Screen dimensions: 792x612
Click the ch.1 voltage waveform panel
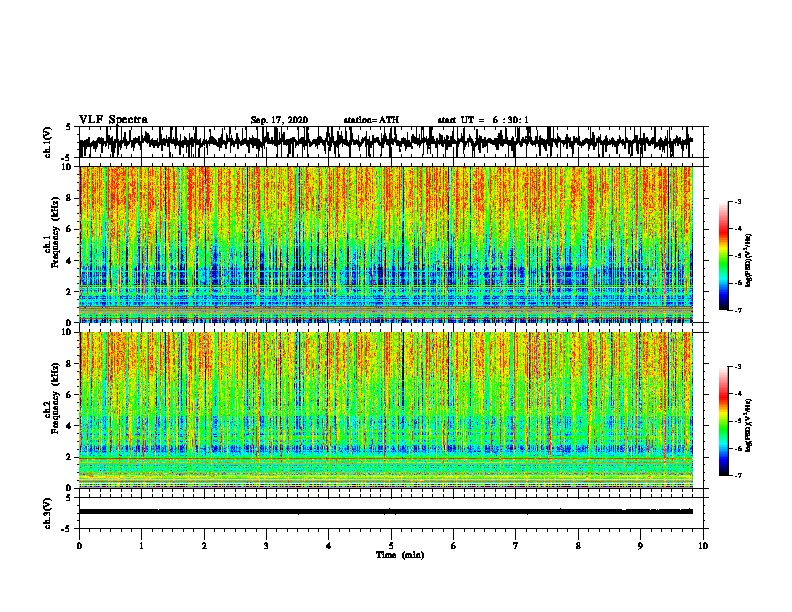tap(391, 142)
